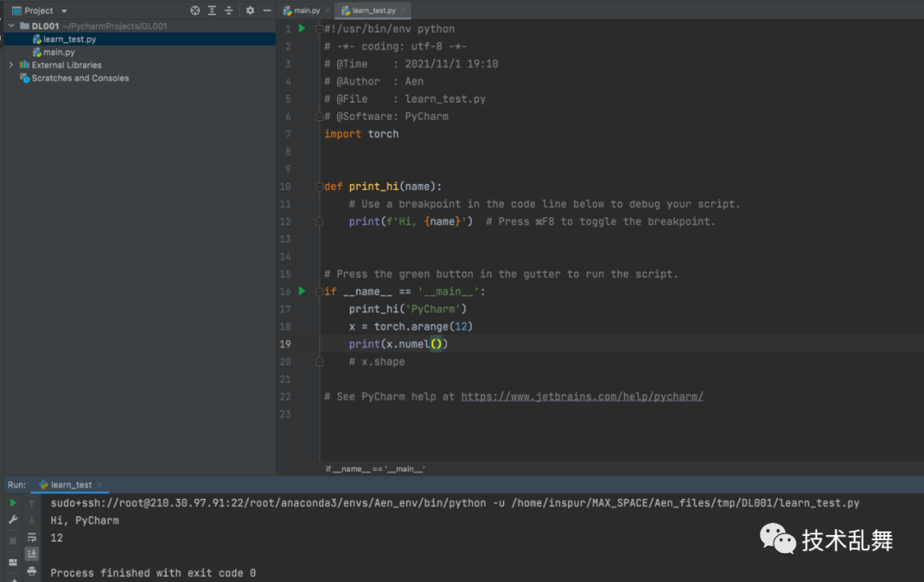The image size is (924, 582).
Task: Click the '# @File : learn_test.py' comment
Action: point(405,99)
